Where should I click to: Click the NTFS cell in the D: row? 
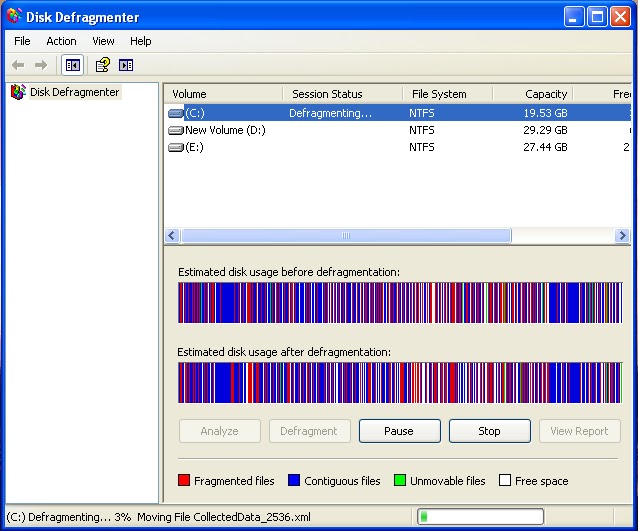[422, 130]
